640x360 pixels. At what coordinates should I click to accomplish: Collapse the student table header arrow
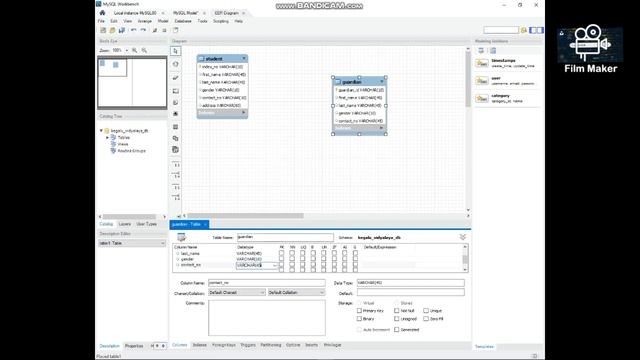244,58
